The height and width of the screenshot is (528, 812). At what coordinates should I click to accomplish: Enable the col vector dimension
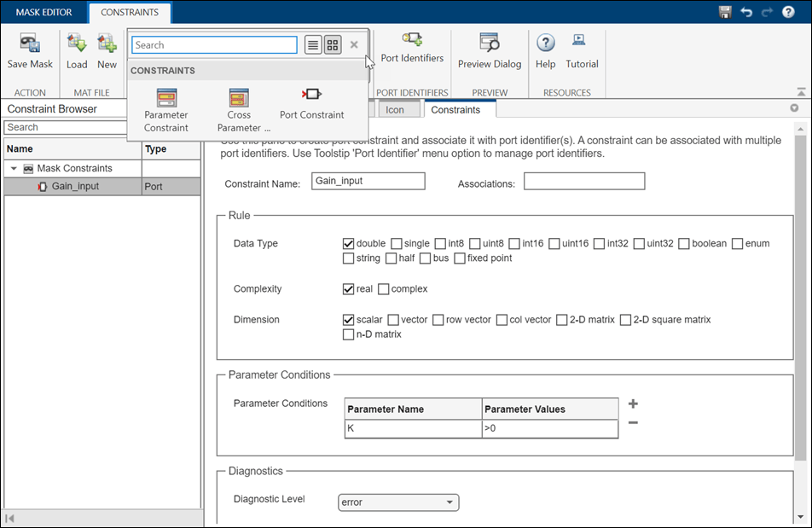(502, 320)
